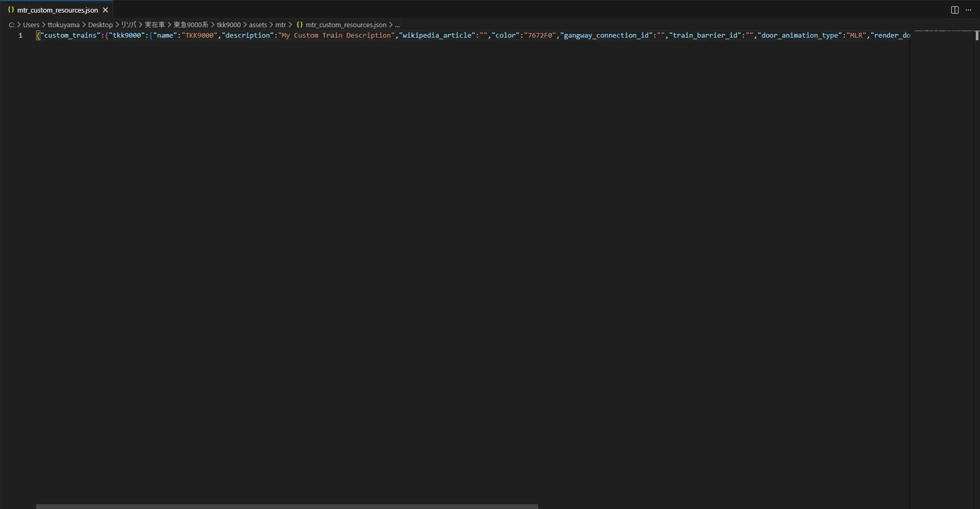Screen dimensions: 980x509
Task: Select the tkk9000 breadcrumb folder
Action: pos(228,25)
